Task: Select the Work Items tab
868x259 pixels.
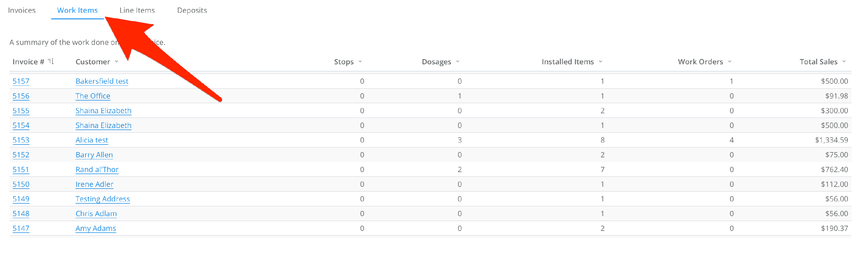Action: (x=77, y=10)
